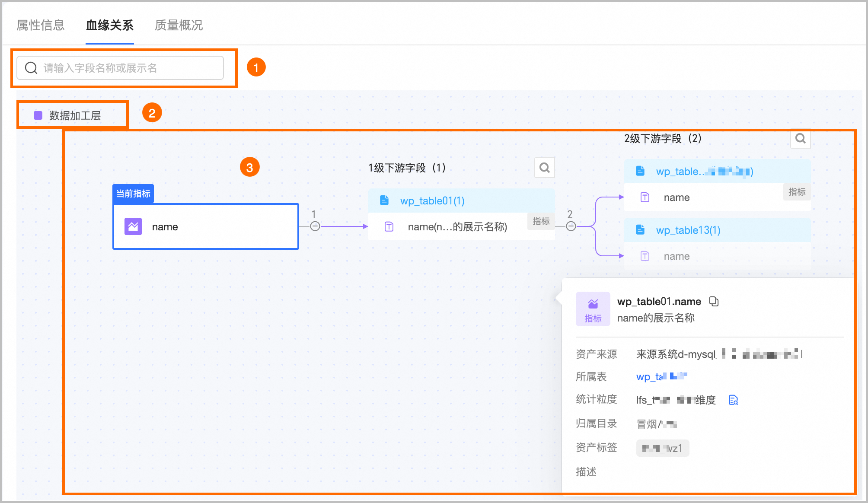Image resolution: width=868 pixels, height=503 pixels.
Task: Click 数据加工层 purple legend swatch
Action: [x=38, y=115]
